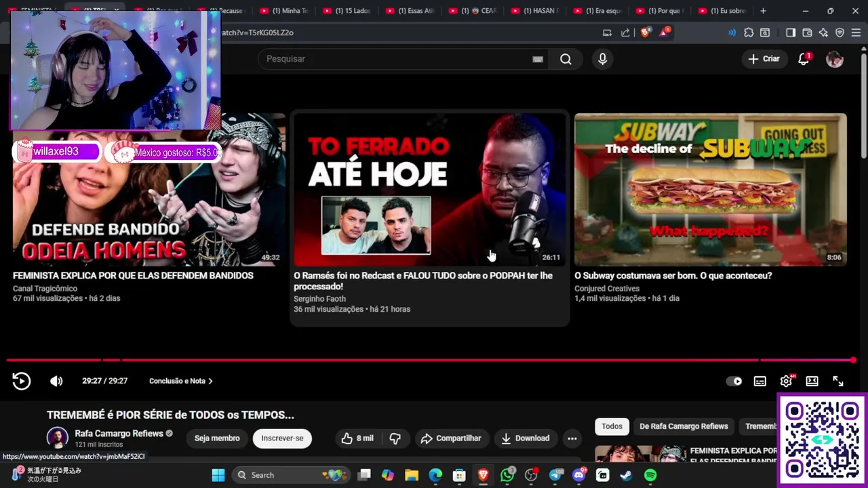The width and height of the screenshot is (868, 488).
Task: Click the Download button
Action: pyautogui.click(x=525, y=439)
